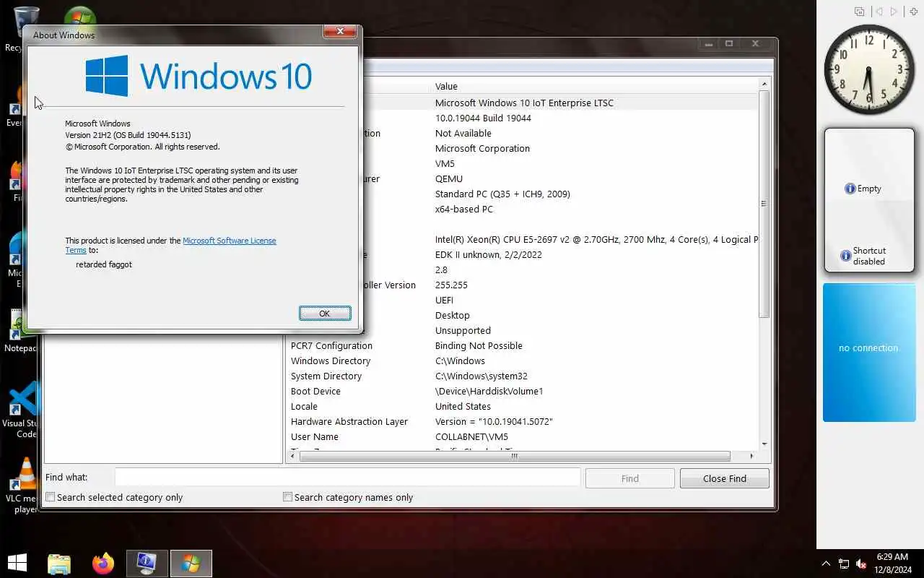
Task: Maximize the System Information window
Action: point(729,44)
